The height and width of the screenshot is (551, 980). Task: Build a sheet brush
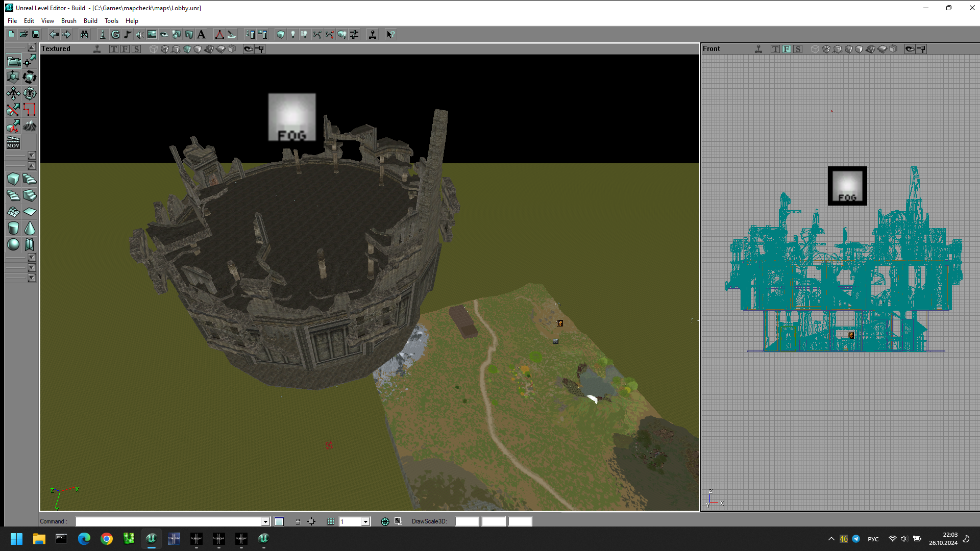pos(30,212)
